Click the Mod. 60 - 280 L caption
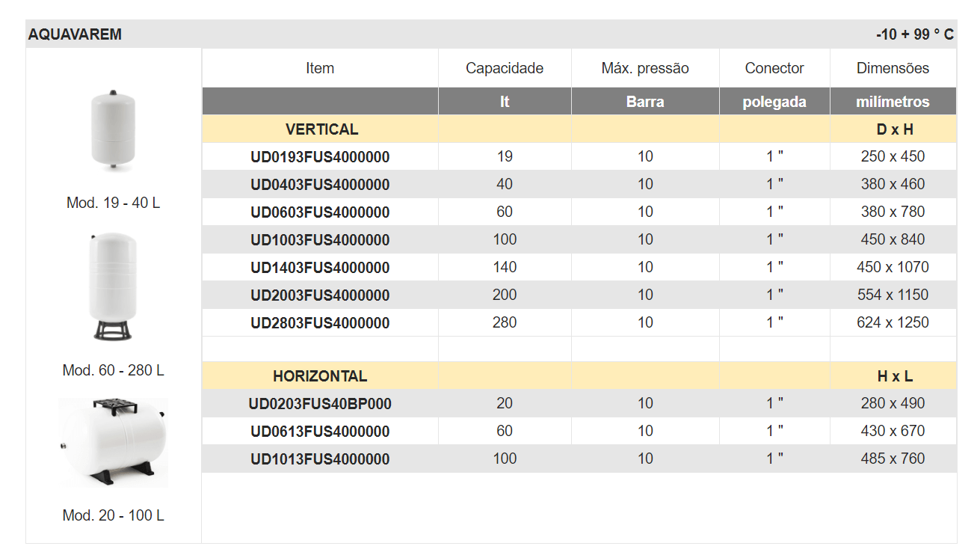 [x=113, y=370]
